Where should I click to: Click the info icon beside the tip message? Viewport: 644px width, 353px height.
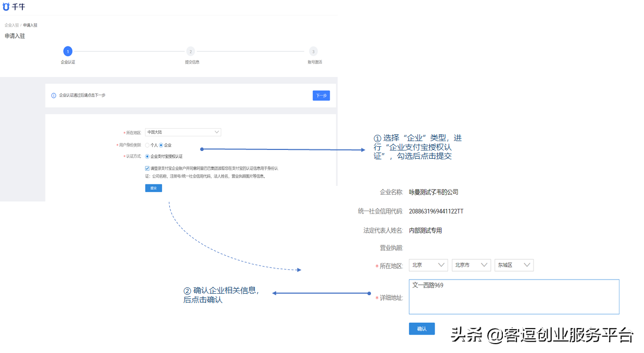pyautogui.click(x=54, y=95)
